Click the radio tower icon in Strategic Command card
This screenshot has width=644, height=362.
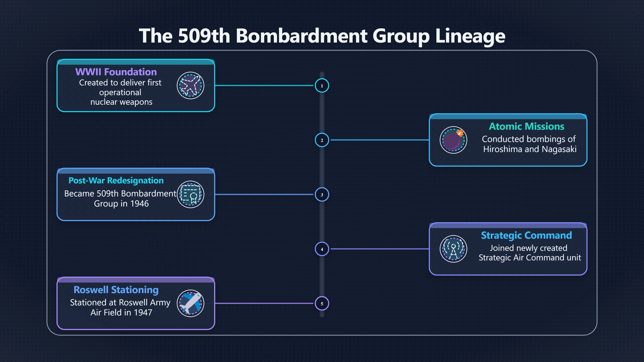click(453, 249)
